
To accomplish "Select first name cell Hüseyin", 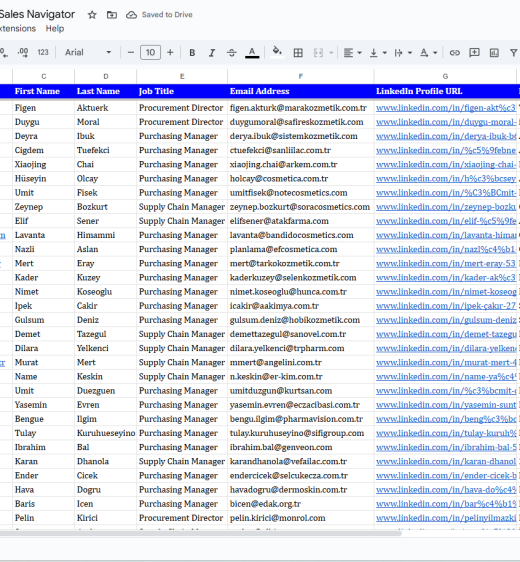I will 44,178.
